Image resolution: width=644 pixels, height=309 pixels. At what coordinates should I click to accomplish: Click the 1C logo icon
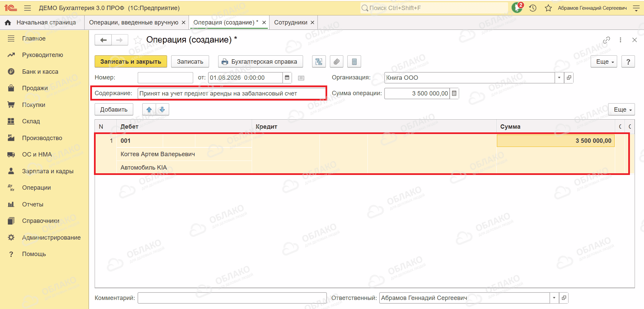tap(10, 8)
